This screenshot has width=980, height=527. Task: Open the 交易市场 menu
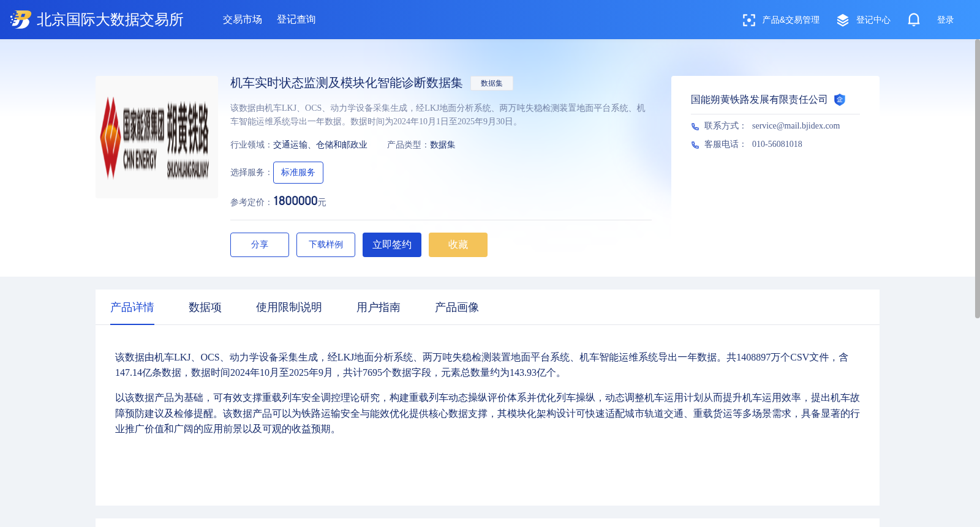243,20
